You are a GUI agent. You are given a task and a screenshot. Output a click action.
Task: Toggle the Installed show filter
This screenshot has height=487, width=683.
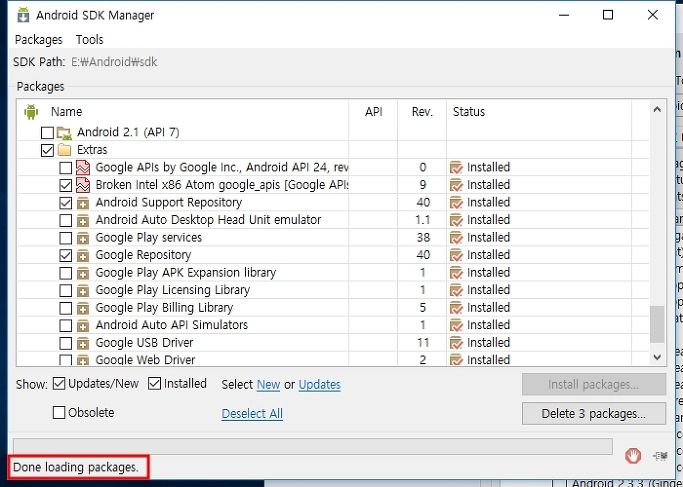tap(155, 384)
